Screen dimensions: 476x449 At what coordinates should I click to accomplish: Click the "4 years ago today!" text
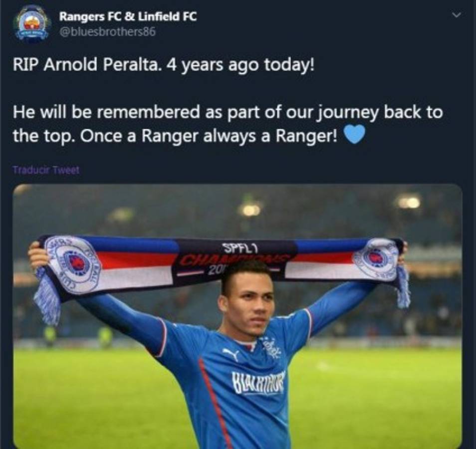point(240,65)
